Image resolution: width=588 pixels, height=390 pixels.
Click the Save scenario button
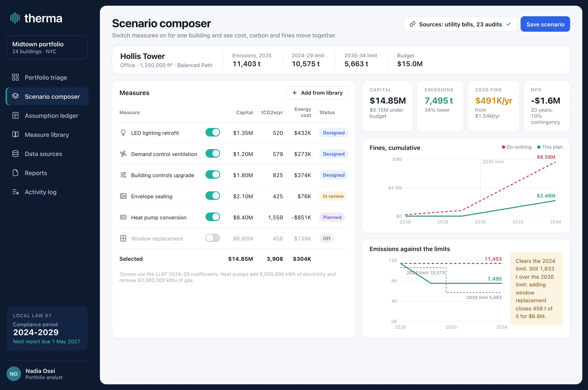[545, 24]
